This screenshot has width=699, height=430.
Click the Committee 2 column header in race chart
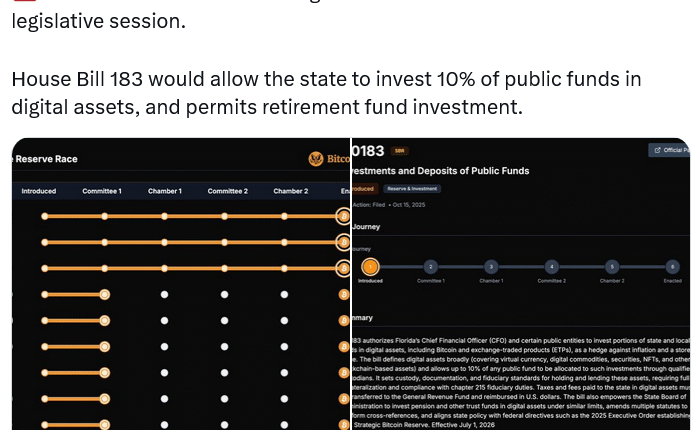227,191
